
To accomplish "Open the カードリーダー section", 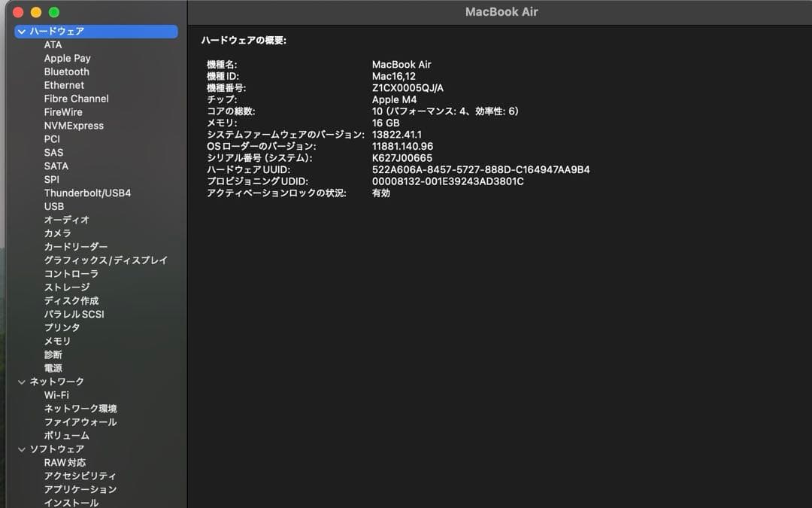I will click(x=74, y=246).
